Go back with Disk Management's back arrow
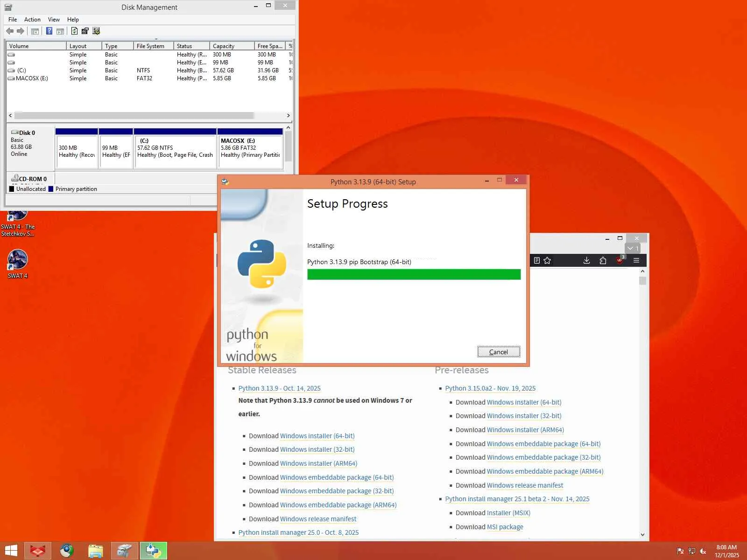Viewport: 747px width, 560px height. [9, 31]
